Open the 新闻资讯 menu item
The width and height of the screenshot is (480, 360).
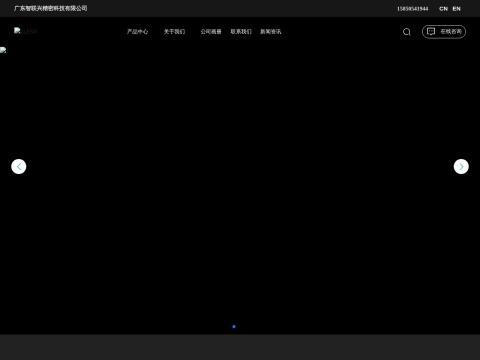coord(271,32)
